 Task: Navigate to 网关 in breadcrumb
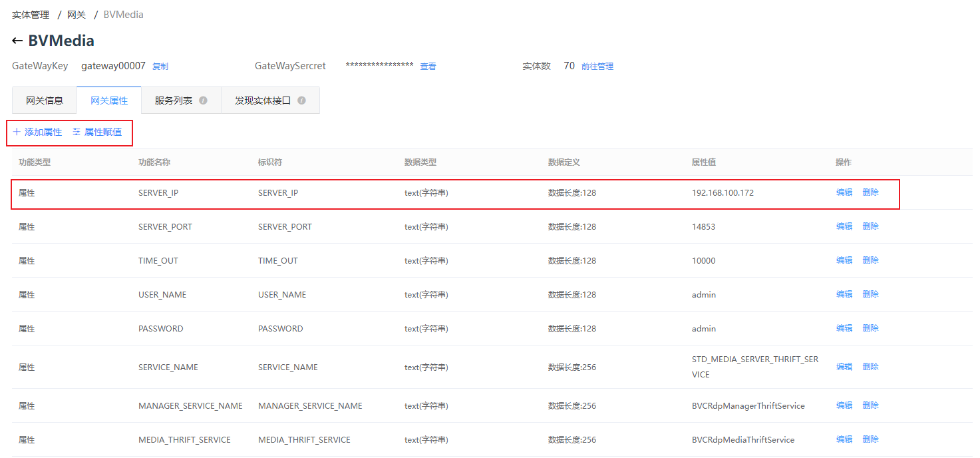(77, 15)
